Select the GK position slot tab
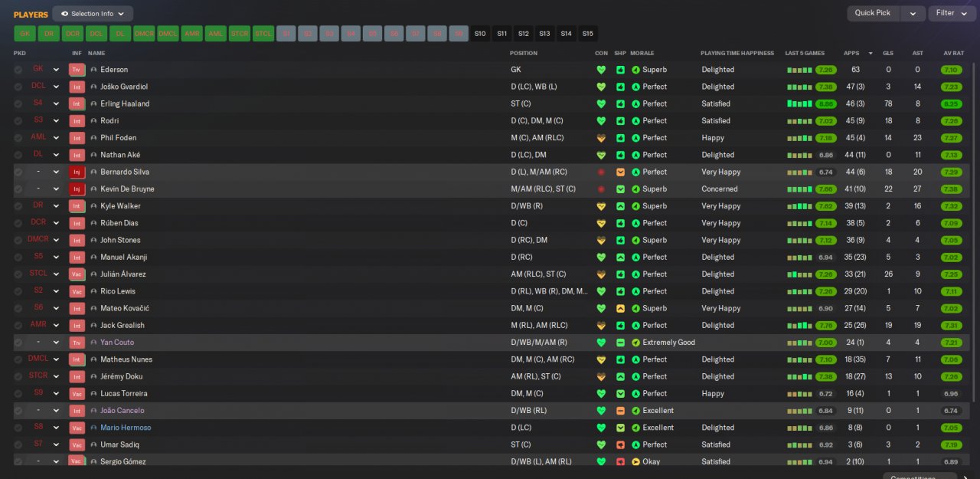 point(24,34)
